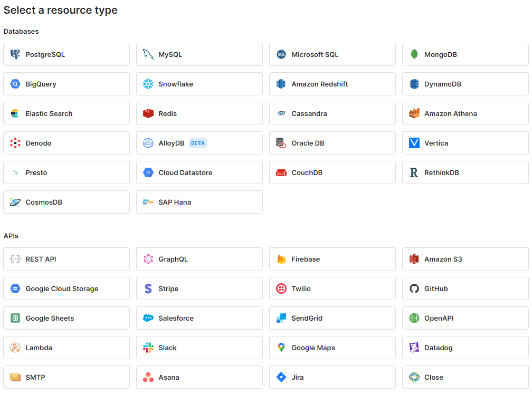532x395 pixels.
Task: Click the Asana dots icon
Action: point(148,377)
